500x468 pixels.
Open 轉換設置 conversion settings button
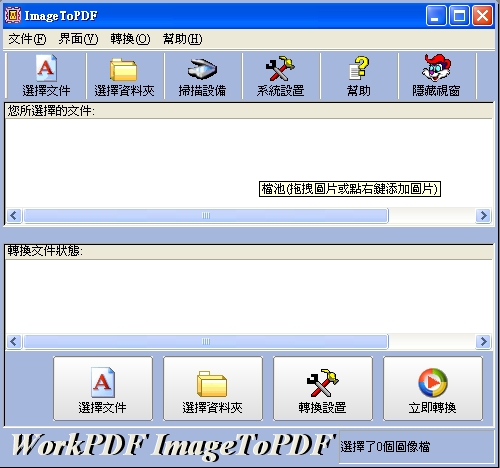click(x=323, y=388)
